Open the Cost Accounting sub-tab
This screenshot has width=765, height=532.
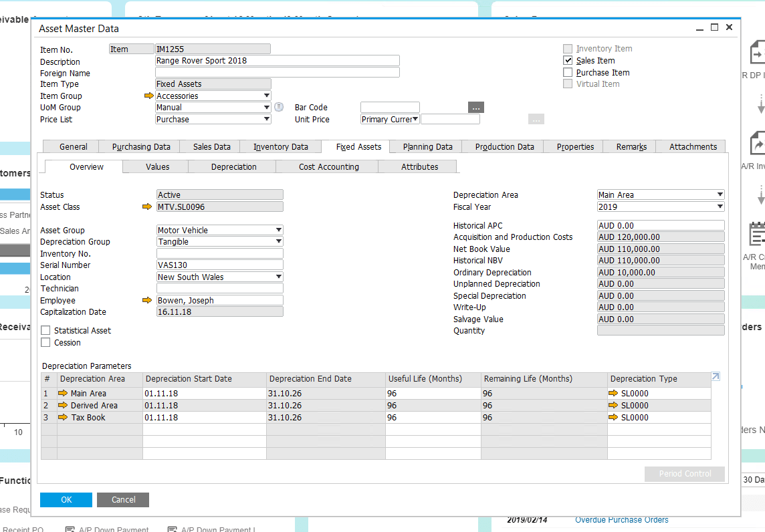point(329,167)
